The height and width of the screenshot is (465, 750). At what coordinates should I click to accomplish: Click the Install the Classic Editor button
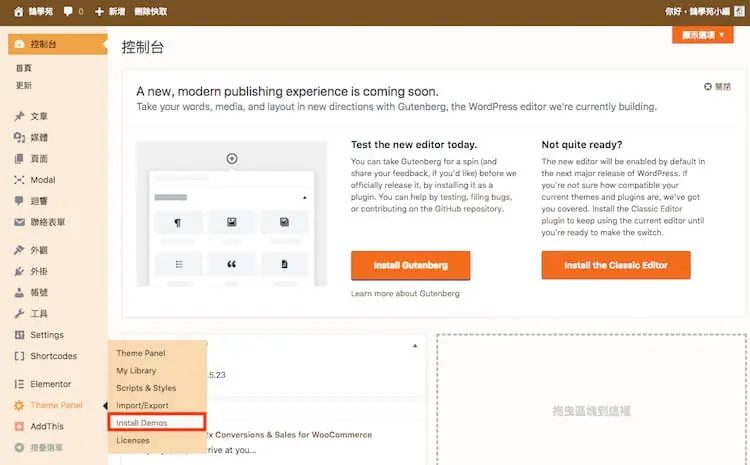(x=616, y=265)
